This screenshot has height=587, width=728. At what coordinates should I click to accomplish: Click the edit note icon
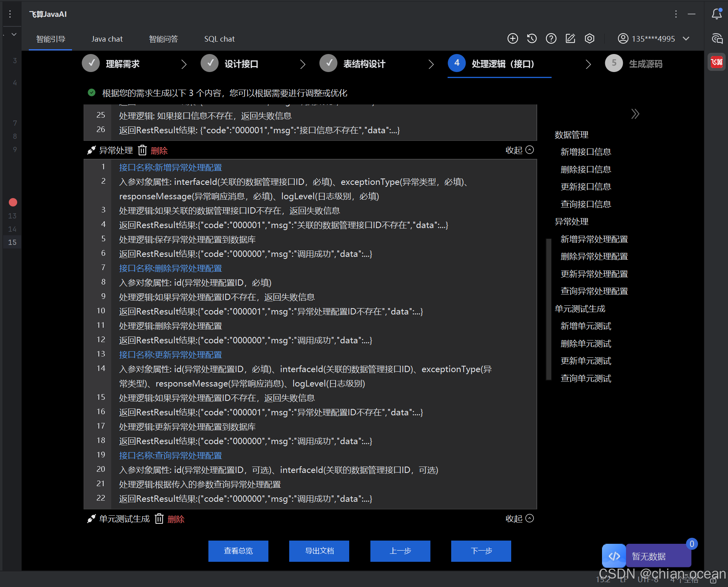pyautogui.click(x=570, y=38)
